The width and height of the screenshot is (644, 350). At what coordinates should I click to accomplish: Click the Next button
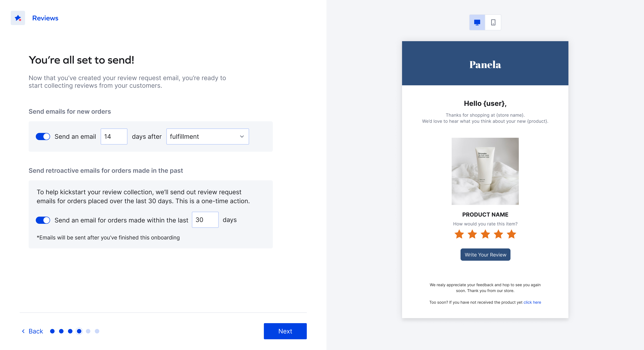coord(285,331)
